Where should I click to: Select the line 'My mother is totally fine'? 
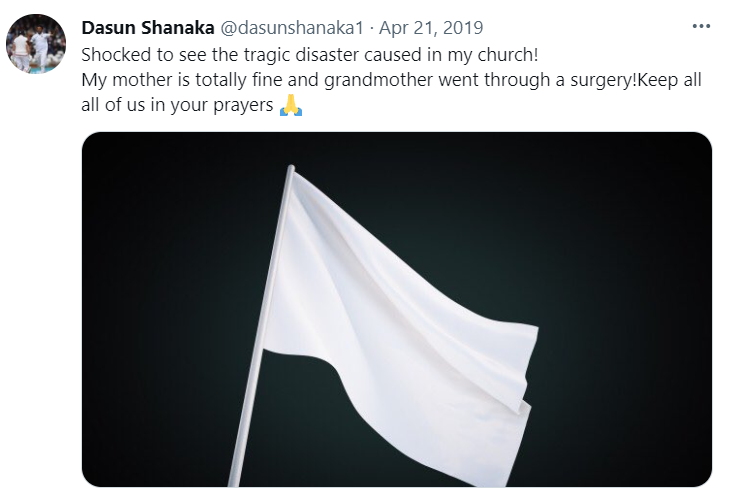coord(391,80)
